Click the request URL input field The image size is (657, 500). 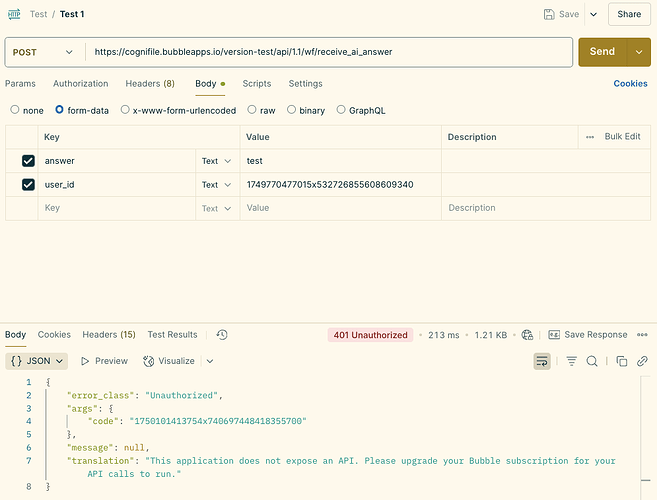click(329, 52)
